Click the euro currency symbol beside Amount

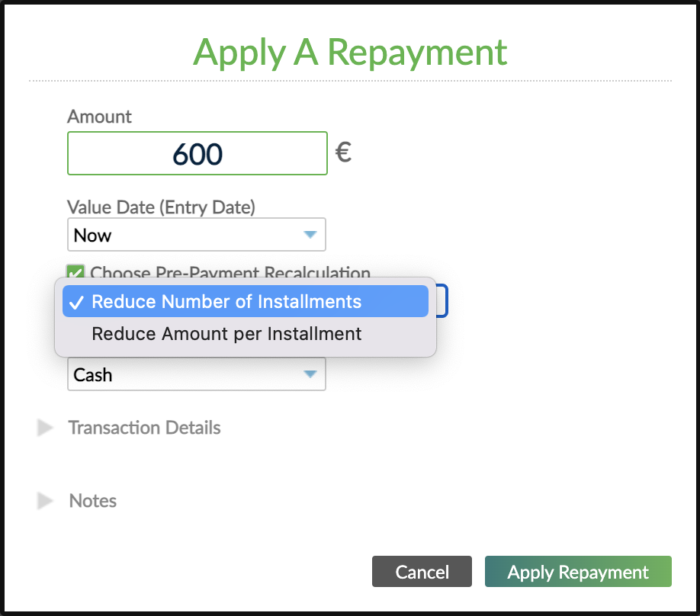click(x=343, y=152)
